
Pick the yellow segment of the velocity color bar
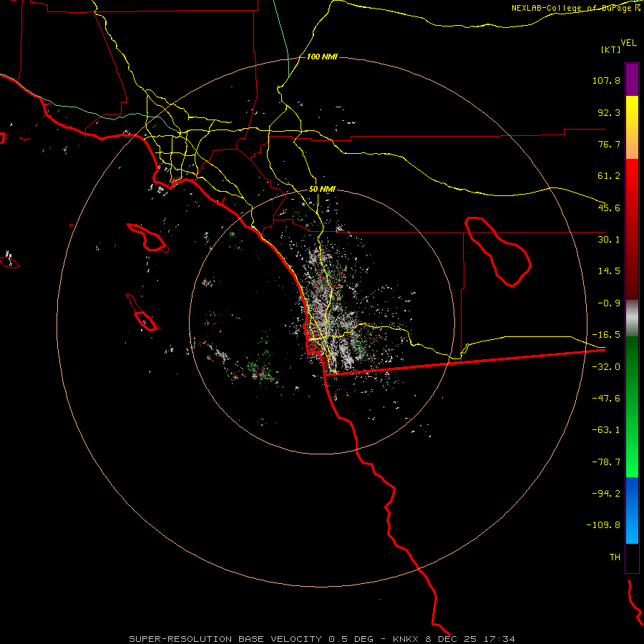click(632, 127)
